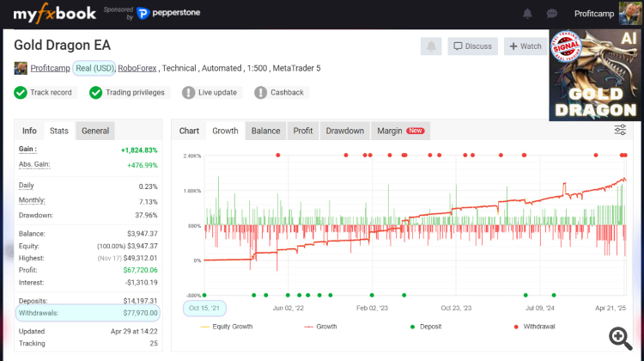Open the Pepperstone sponsor logo
The height and width of the screenshot is (361, 644).
[168, 13]
